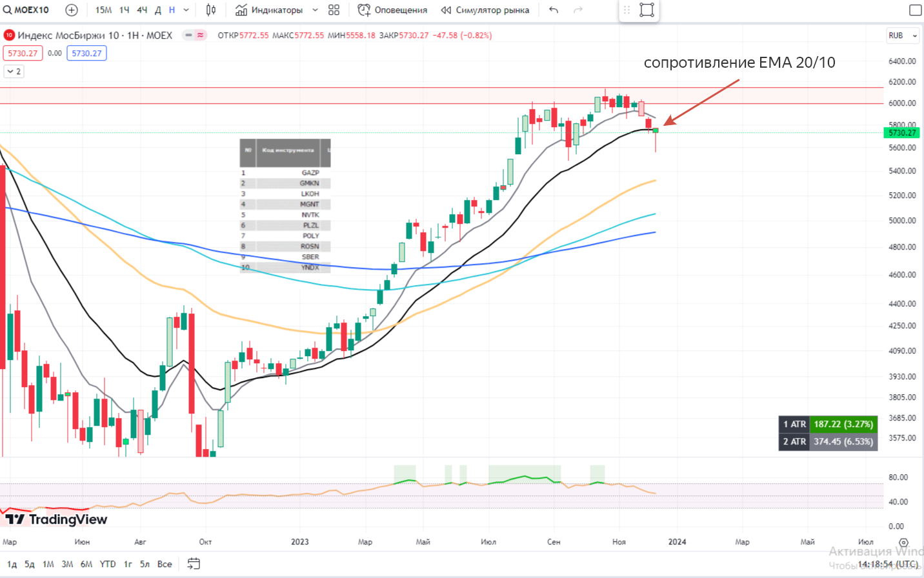
Task: Click the 2024 label on the time axis
Action: 677,542
